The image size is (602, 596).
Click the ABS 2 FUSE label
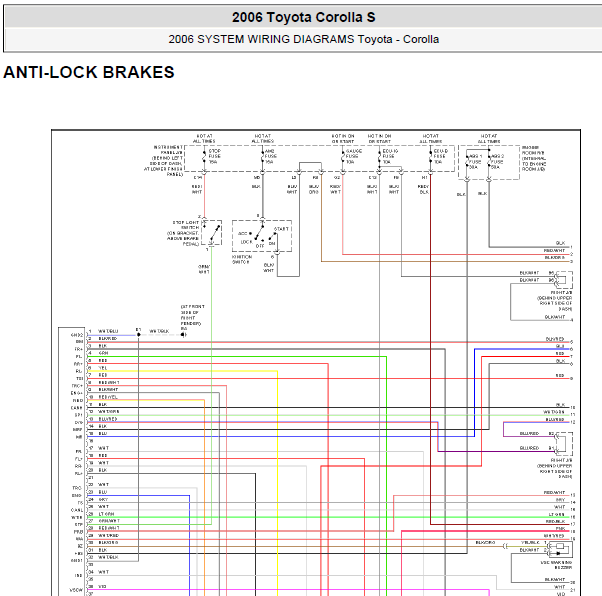point(498,162)
